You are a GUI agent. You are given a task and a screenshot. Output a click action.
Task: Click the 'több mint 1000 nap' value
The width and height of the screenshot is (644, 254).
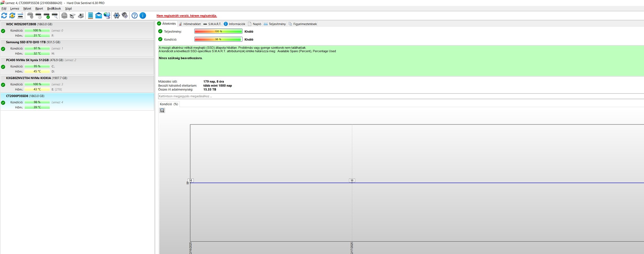coord(218,86)
